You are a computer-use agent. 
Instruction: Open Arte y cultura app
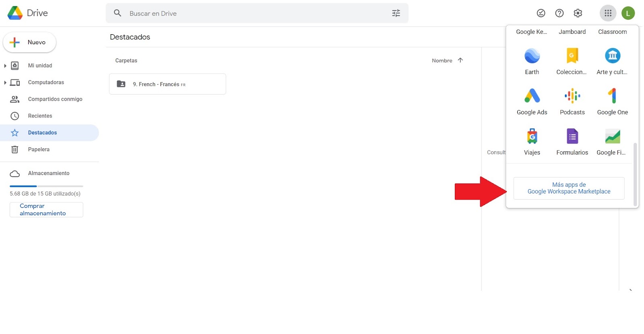click(x=613, y=61)
